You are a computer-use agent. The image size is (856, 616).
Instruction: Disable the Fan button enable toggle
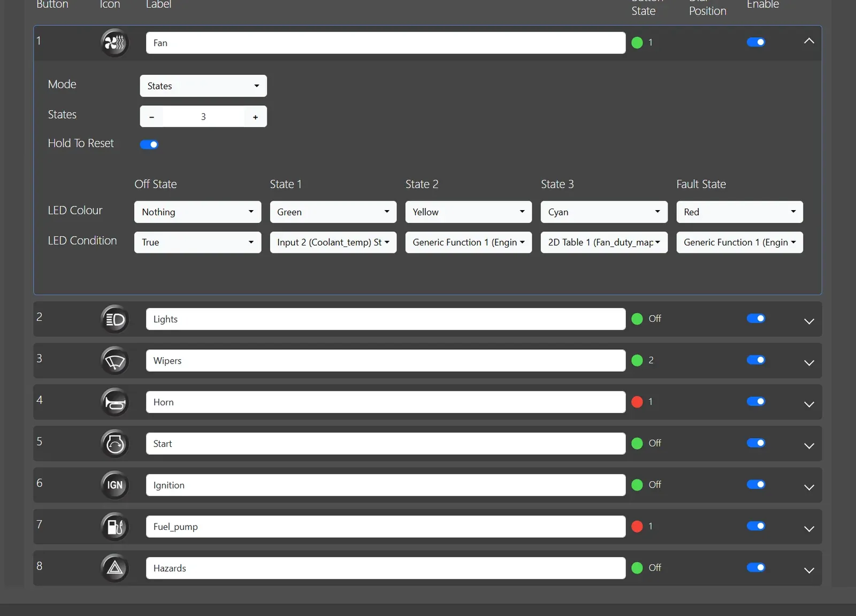pyautogui.click(x=756, y=42)
